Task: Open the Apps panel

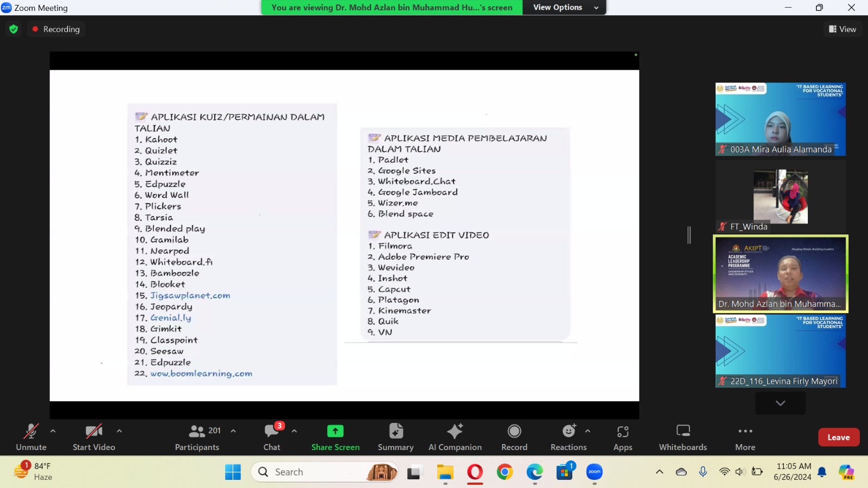Action: [x=622, y=437]
